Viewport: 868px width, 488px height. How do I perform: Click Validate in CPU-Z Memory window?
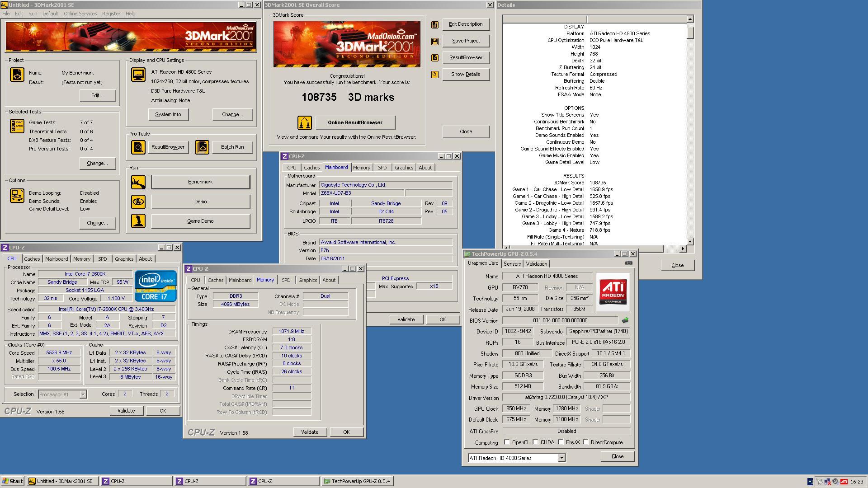(310, 432)
